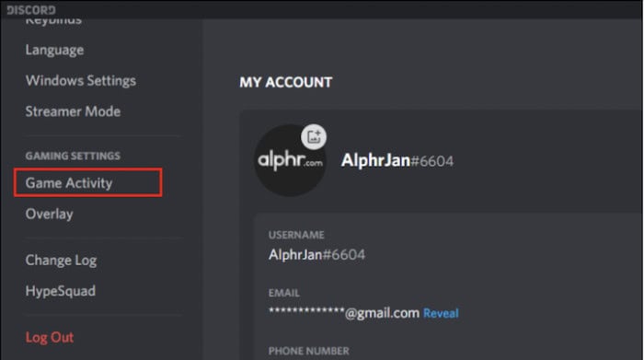This screenshot has height=360, width=644.
Task: Open Game Activity settings
Action: [88, 182]
